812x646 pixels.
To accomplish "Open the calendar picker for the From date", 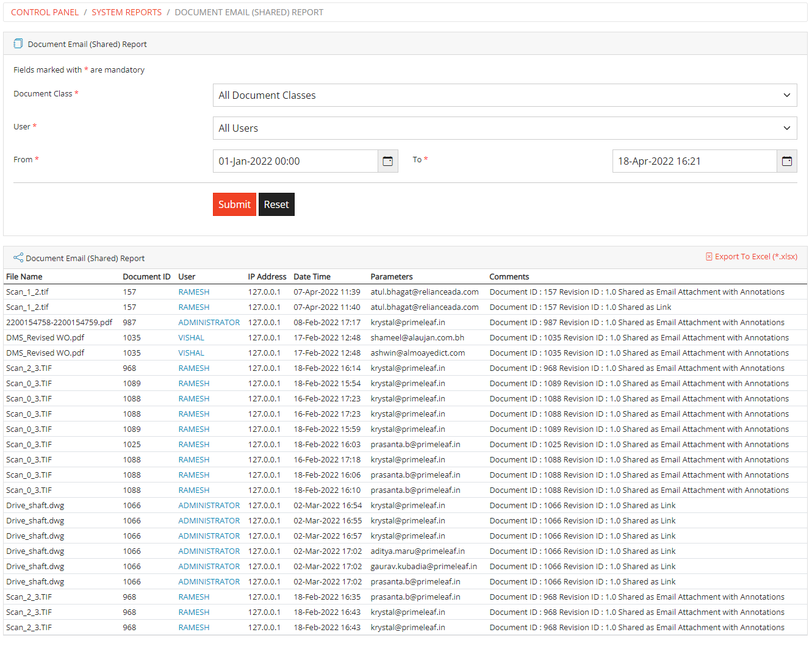I will click(x=388, y=160).
